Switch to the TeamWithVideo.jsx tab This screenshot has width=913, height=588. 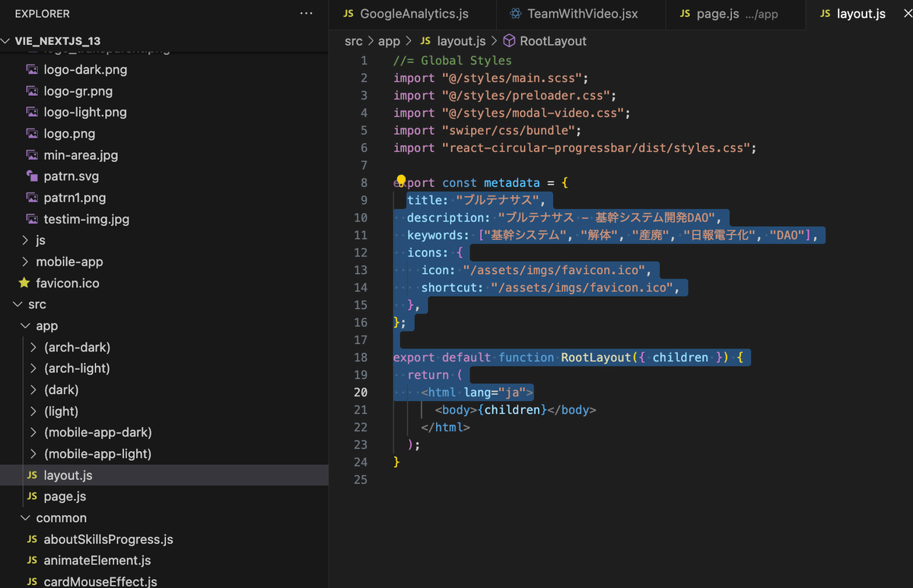[x=580, y=14]
